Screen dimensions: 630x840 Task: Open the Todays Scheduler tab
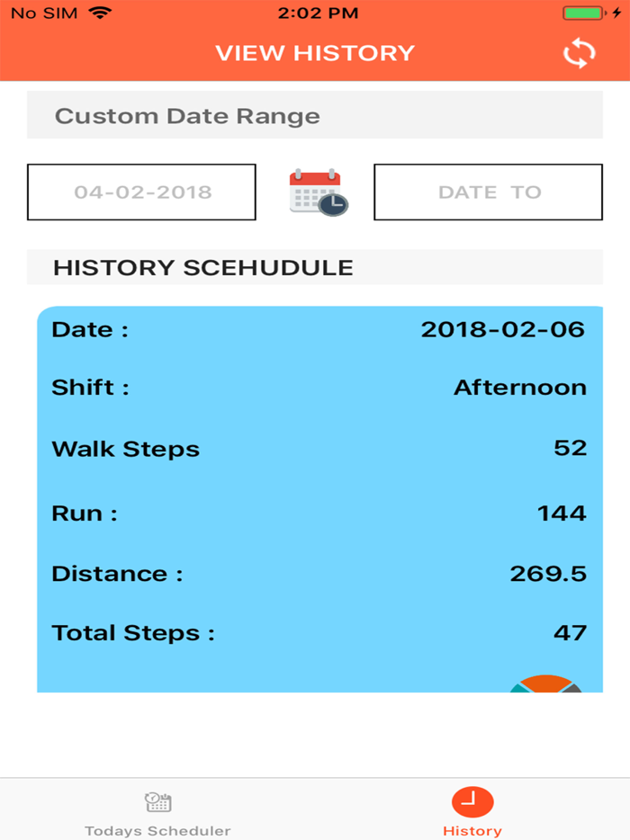tap(157, 809)
